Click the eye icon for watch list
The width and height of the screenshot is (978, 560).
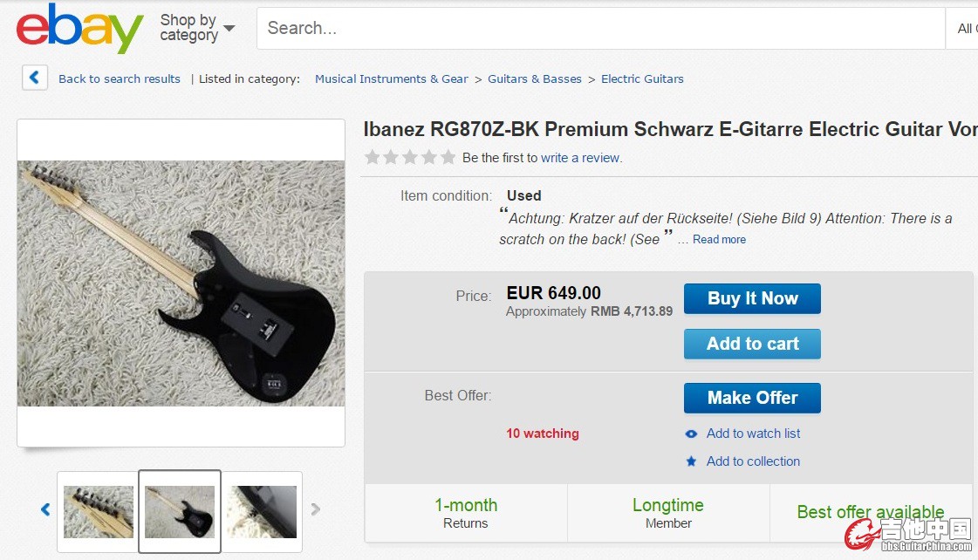[x=691, y=434]
